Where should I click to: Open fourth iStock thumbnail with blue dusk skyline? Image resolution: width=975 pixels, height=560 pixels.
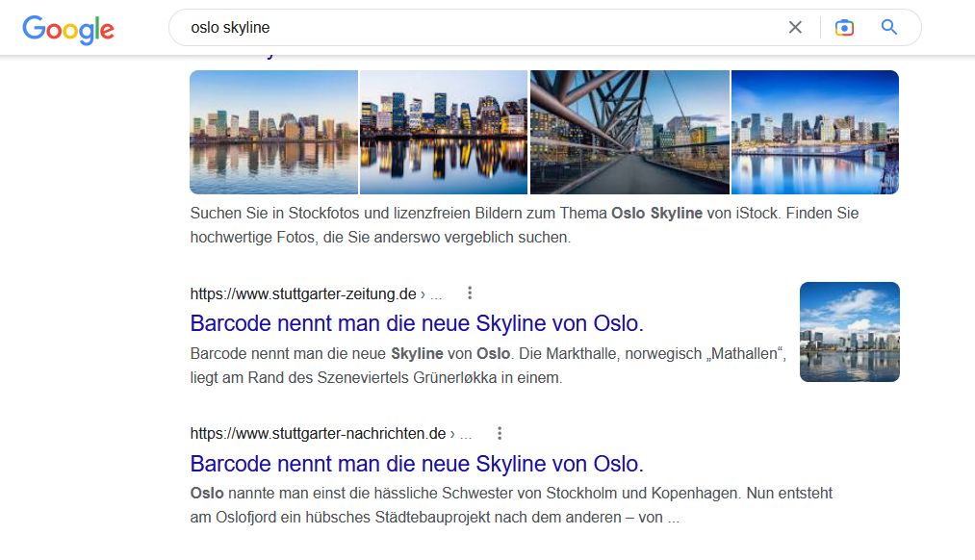[x=814, y=132]
